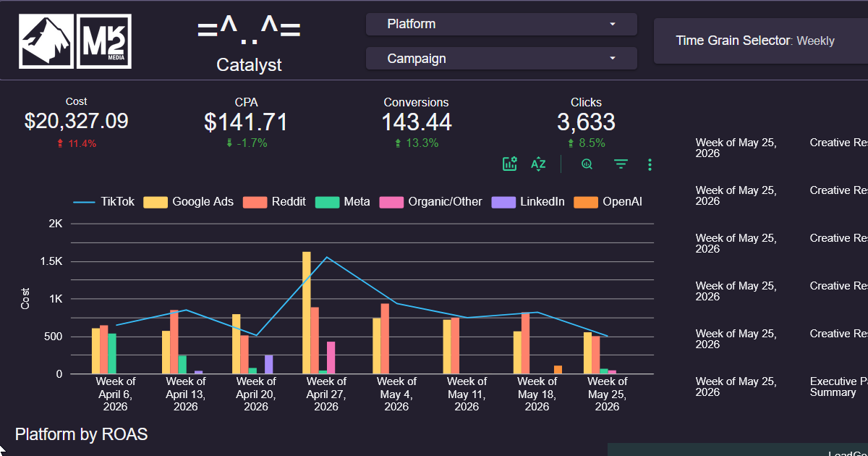This screenshot has width=868, height=456.
Task: Toggle the Organic/Other legend entry
Action: [430, 202]
